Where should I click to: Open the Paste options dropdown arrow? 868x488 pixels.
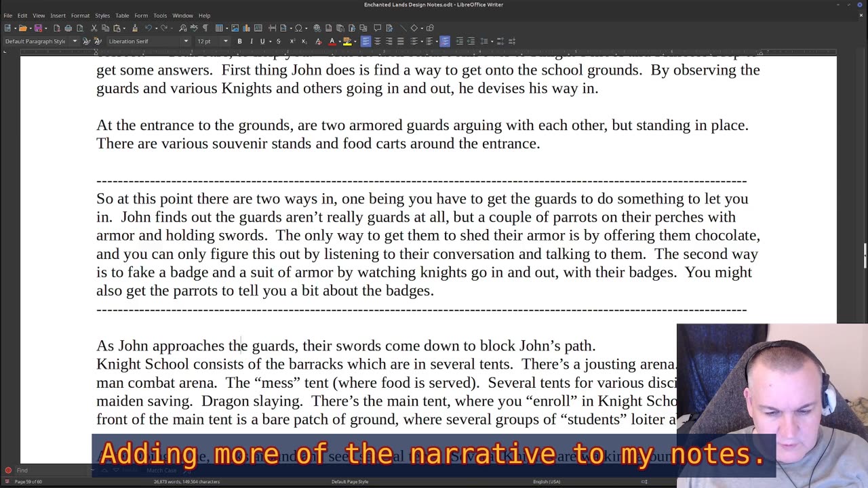(x=124, y=28)
